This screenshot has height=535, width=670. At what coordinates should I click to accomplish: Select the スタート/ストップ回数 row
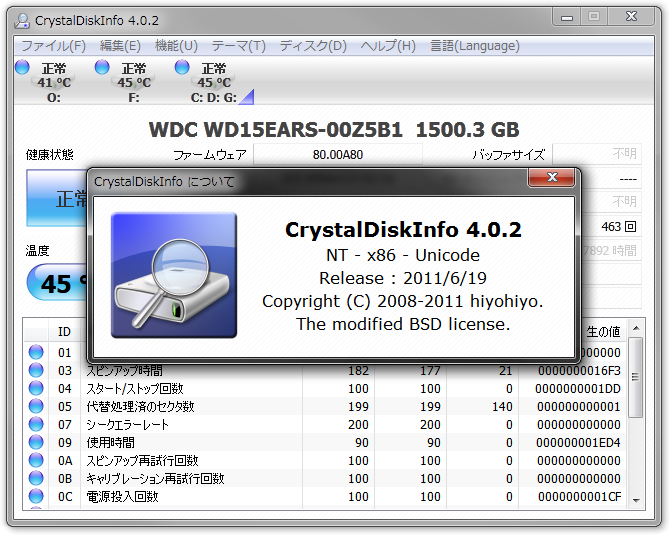click(326, 388)
